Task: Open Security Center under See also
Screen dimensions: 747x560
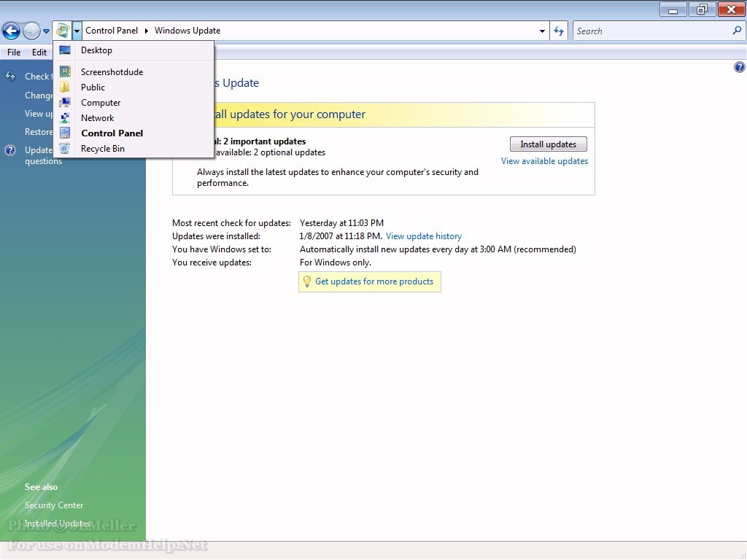Action: pyautogui.click(x=54, y=505)
